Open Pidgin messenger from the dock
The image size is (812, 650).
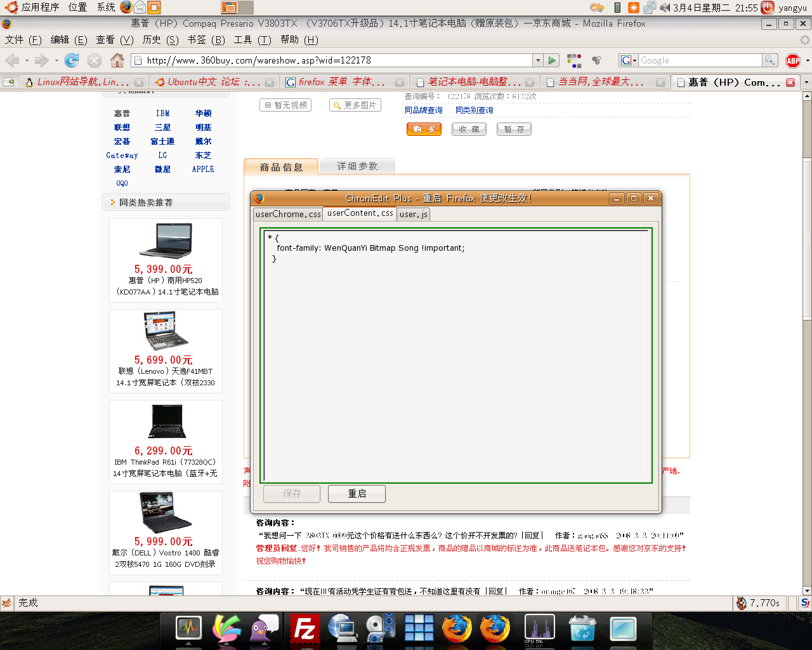pos(265,629)
